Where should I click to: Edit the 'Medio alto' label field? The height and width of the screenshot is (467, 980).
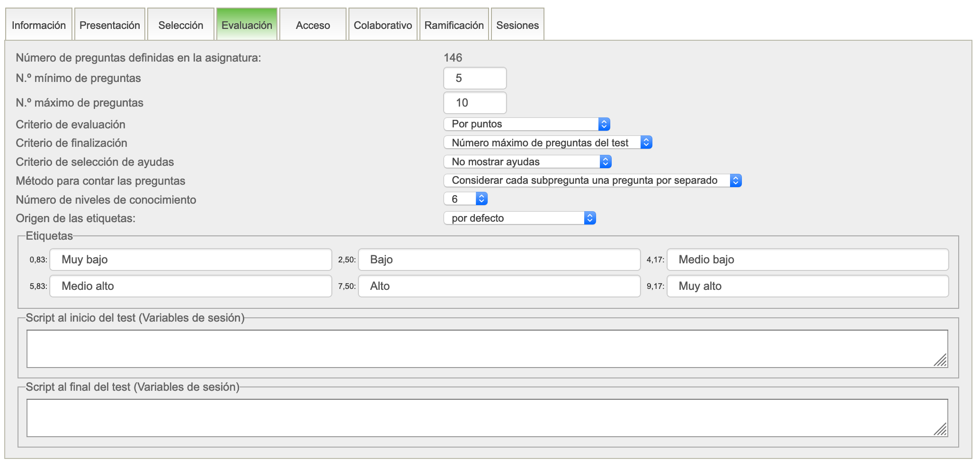[x=190, y=286]
